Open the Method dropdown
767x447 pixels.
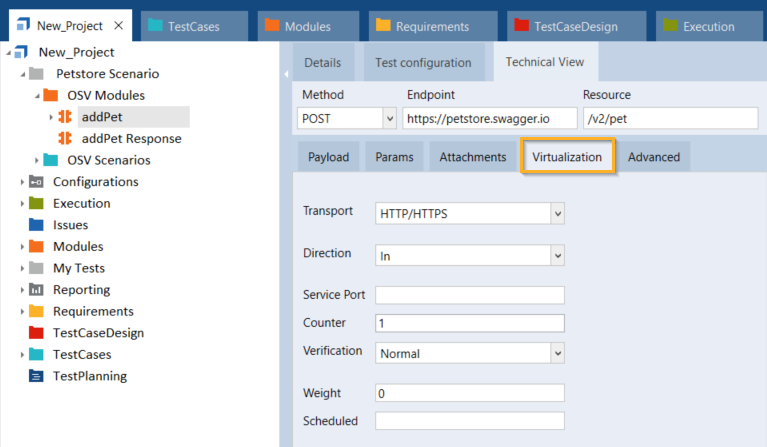point(389,118)
